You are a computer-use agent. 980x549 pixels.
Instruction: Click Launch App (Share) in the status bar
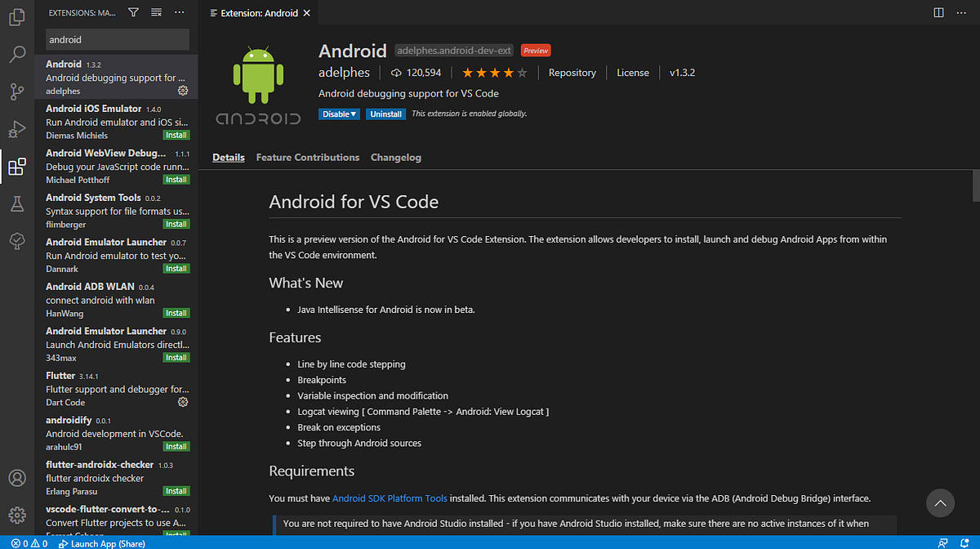coord(102,542)
